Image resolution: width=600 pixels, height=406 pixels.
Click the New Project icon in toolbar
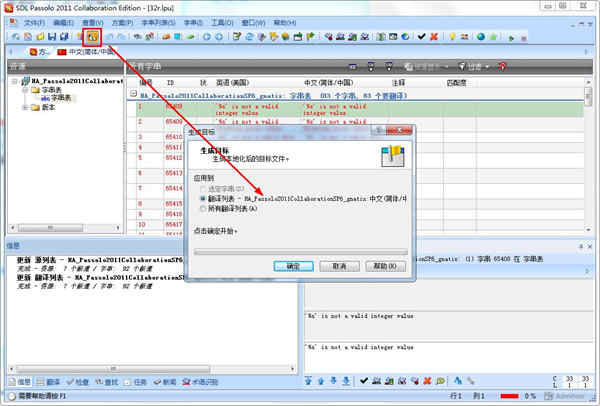tap(13, 36)
